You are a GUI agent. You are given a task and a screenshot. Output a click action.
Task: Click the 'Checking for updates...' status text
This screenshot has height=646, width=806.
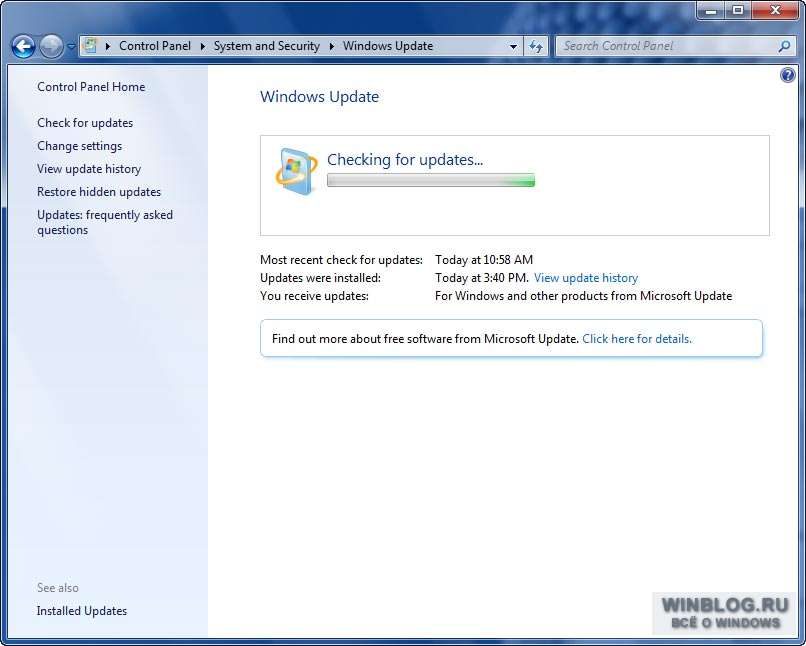point(405,160)
